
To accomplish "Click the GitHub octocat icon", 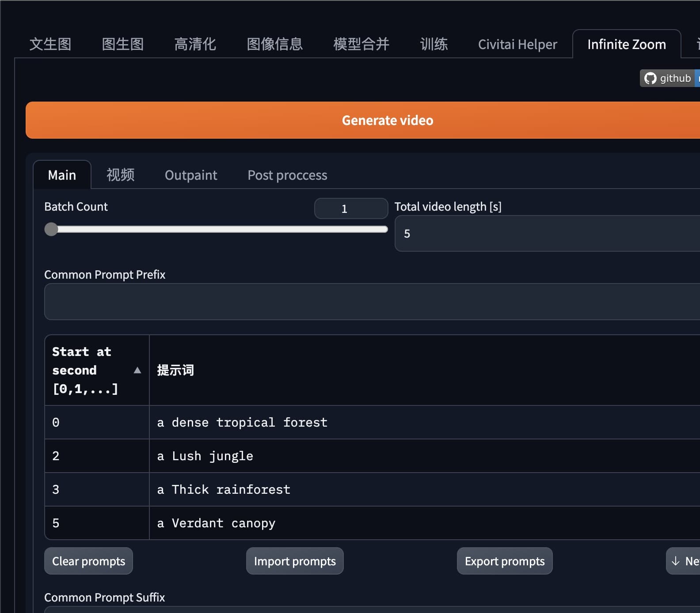I will tap(650, 78).
